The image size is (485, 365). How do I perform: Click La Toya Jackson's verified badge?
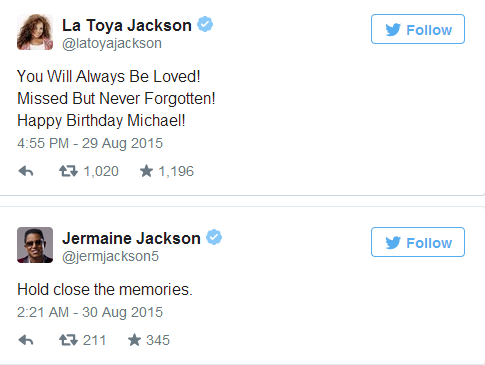click(x=205, y=24)
